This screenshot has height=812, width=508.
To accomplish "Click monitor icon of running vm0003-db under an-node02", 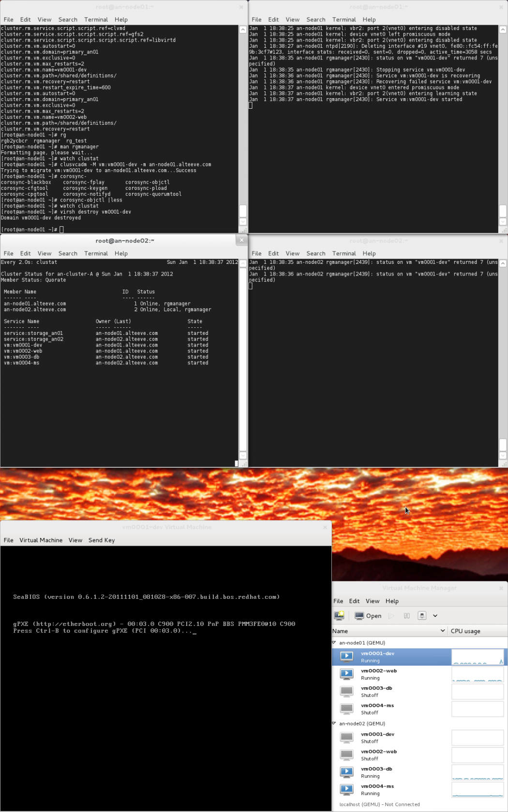I will click(346, 772).
